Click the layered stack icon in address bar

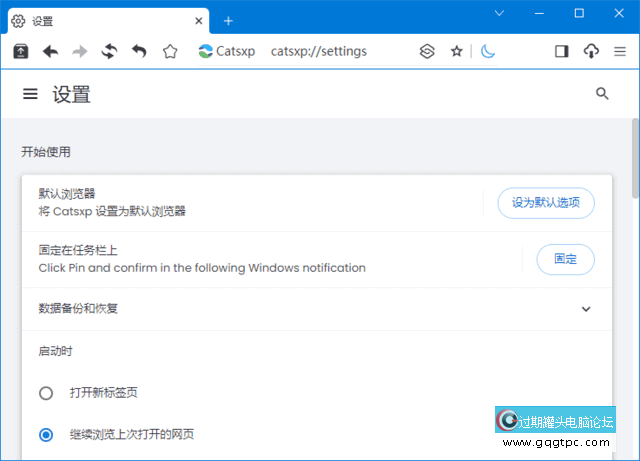click(427, 52)
